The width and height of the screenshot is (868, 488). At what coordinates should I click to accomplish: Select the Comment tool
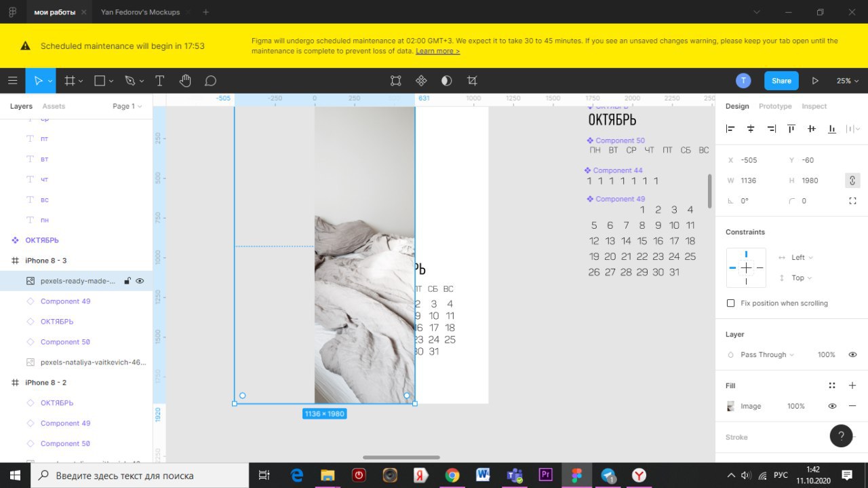(210, 81)
